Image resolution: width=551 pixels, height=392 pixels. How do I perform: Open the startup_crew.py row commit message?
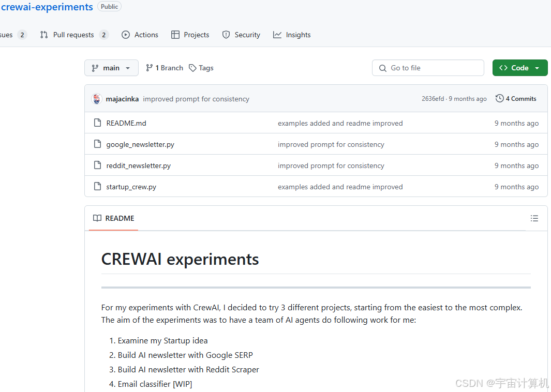[340, 187]
